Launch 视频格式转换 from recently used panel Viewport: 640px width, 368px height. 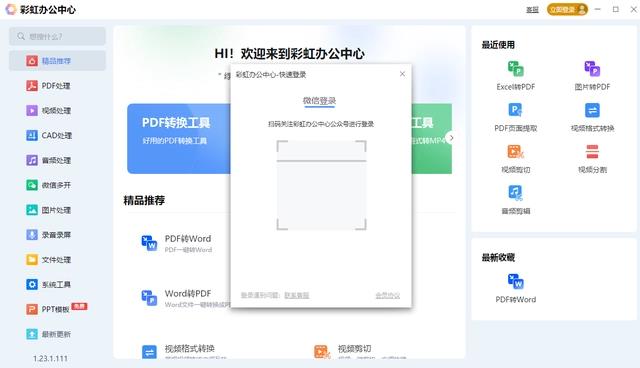click(592, 117)
